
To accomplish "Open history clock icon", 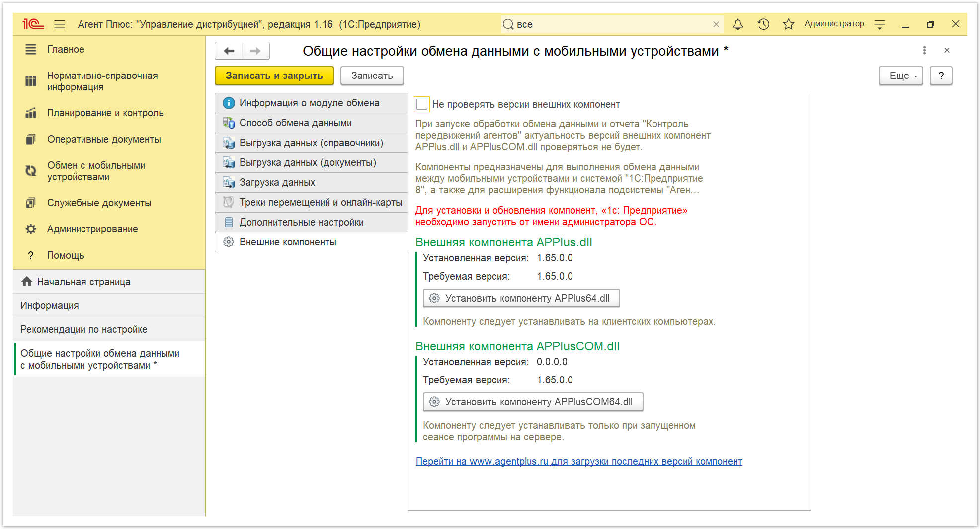I will click(x=763, y=24).
